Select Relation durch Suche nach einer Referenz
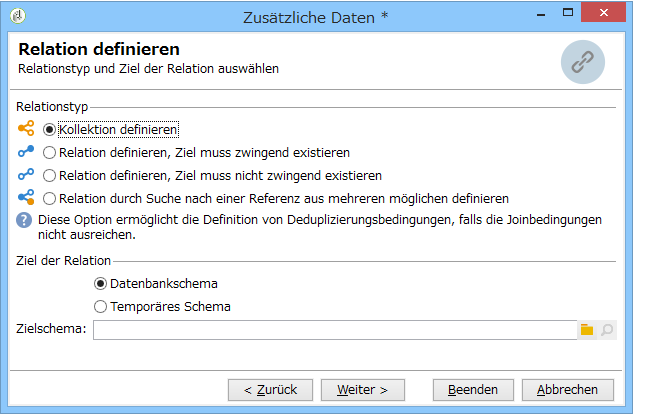Screen dimensions: 651x420 click(x=49, y=198)
